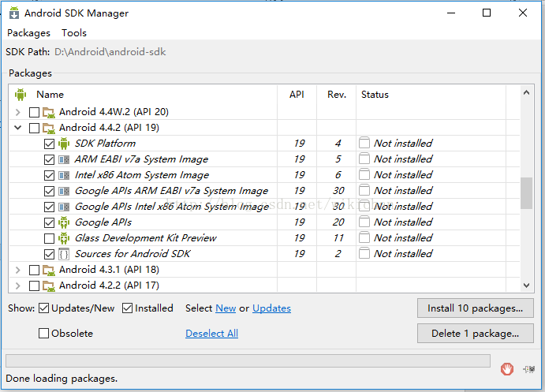Click Sources for Android SDK braces icon

[64, 254]
